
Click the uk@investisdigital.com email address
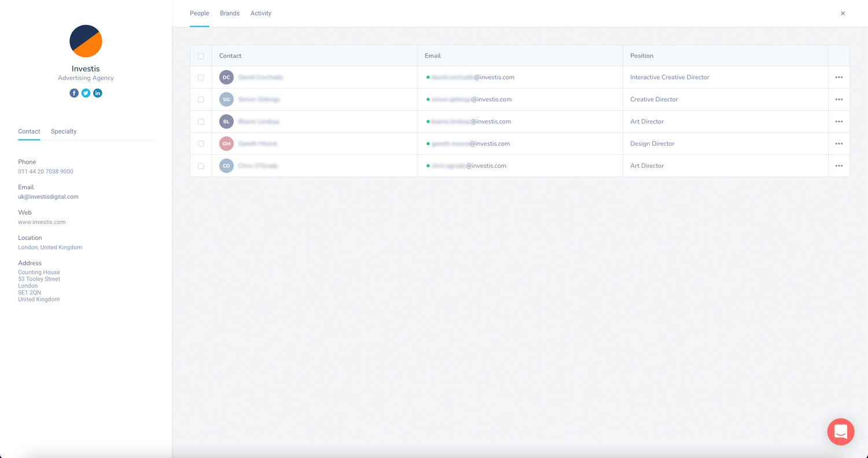(48, 197)
